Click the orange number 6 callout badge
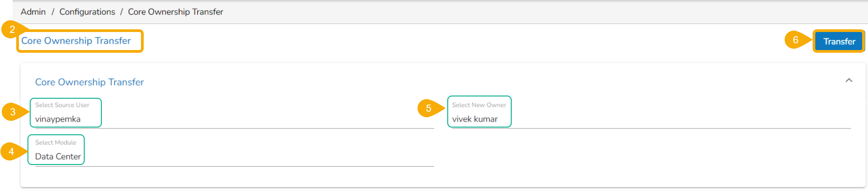The image size is (868, 192). pos(795,40)
